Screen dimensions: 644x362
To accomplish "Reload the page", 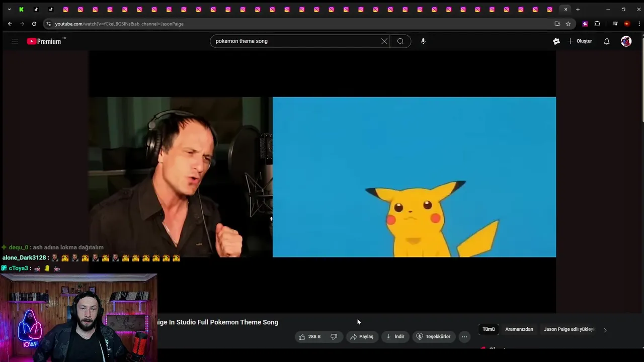I will point(34,24).
